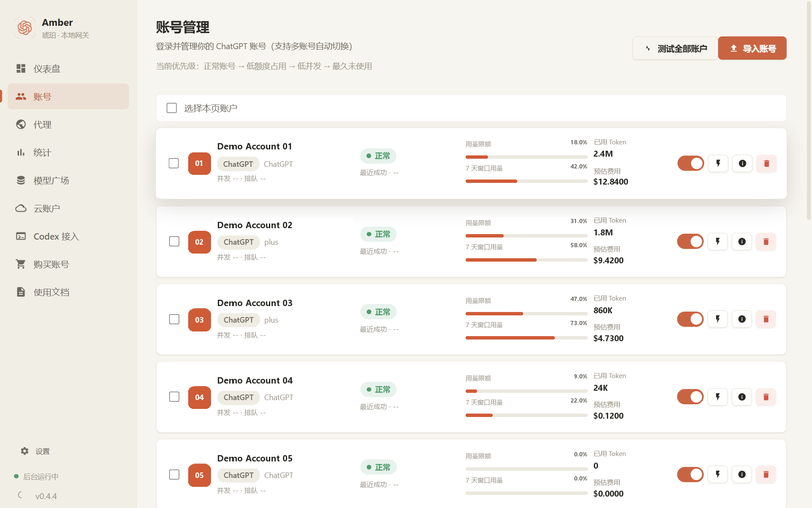This screenshot has width=812, height=508.
Task: Open 模型广场 in the sidebar
Action: (x=68, y=180)
